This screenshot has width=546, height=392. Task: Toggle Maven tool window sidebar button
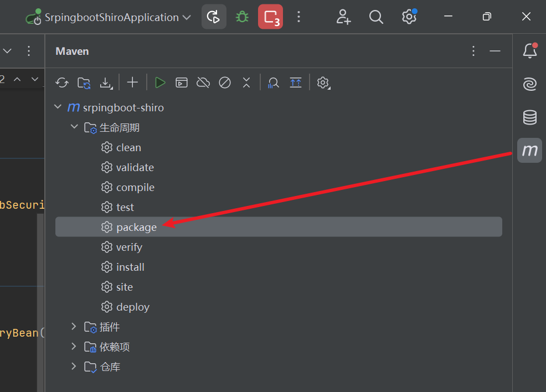click(529, 151)
